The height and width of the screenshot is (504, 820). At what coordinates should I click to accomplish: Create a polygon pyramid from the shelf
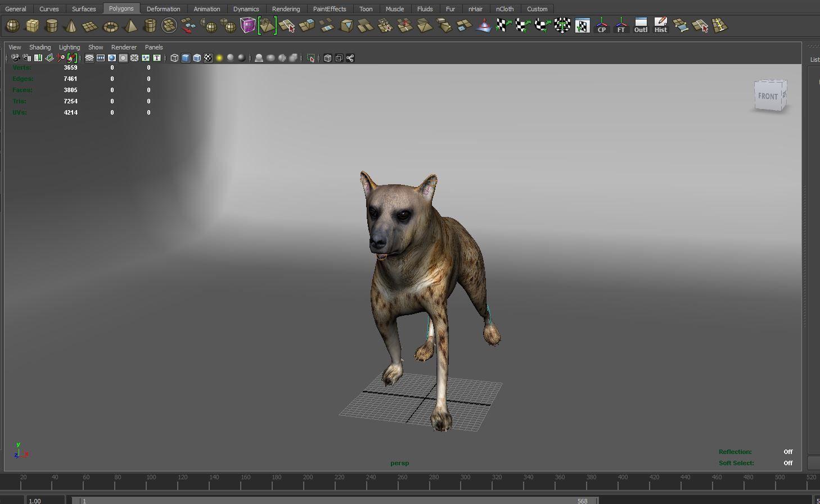click(x=130, y=26)
